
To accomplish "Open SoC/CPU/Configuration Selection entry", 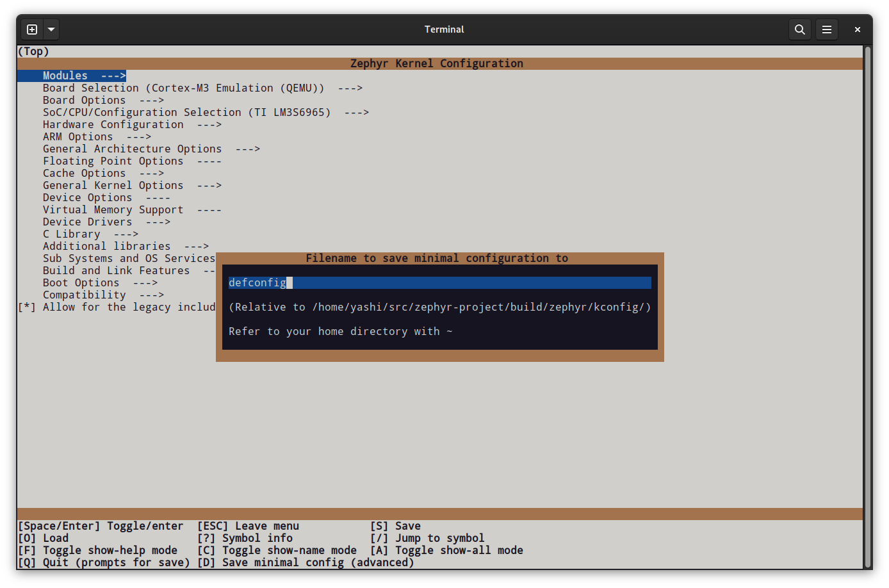I will [206, 112].
